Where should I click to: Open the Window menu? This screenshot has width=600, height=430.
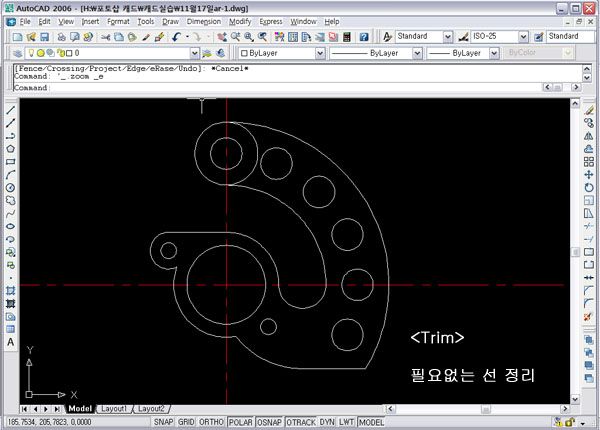tap(303, 22)
